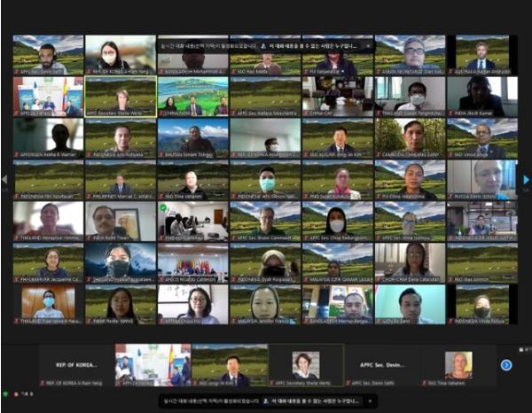Select REP. OF KOREA tile in bottom strip

(x=75, y=365)
